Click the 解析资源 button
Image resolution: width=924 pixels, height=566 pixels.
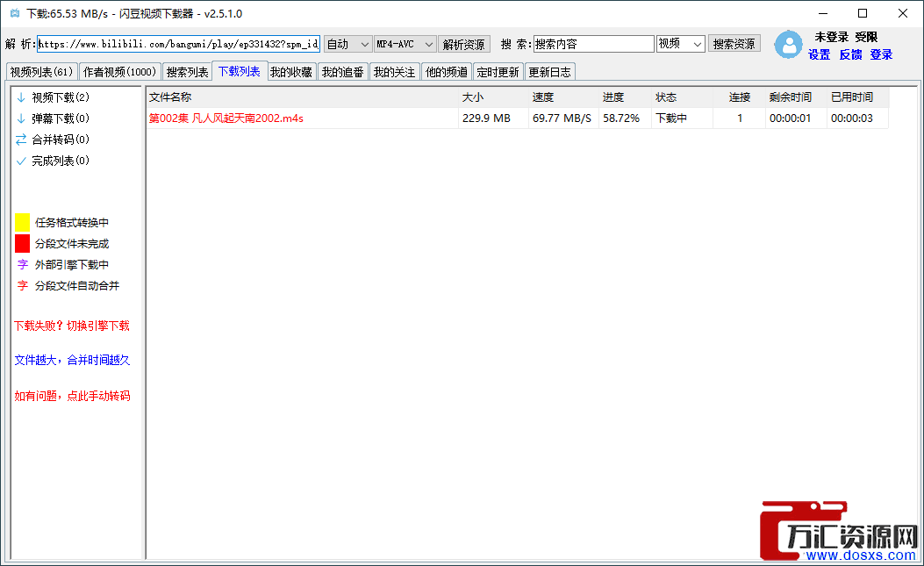tap(464, 44)
